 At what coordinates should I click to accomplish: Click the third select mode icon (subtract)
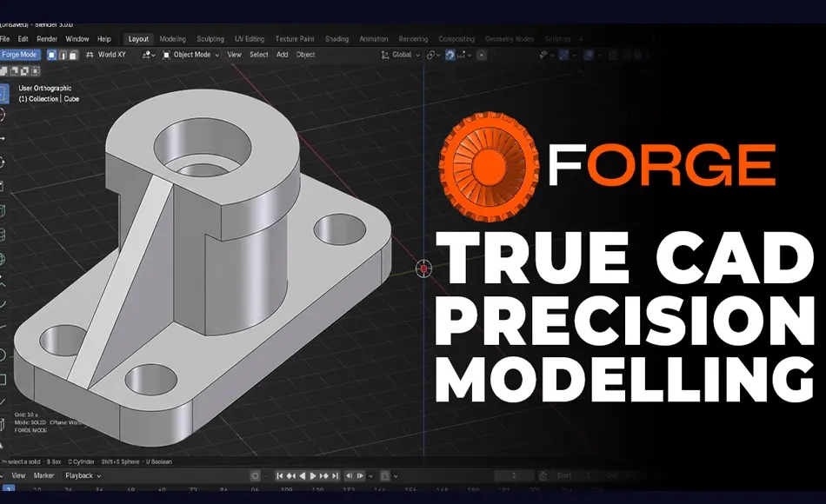coord(24,70)
